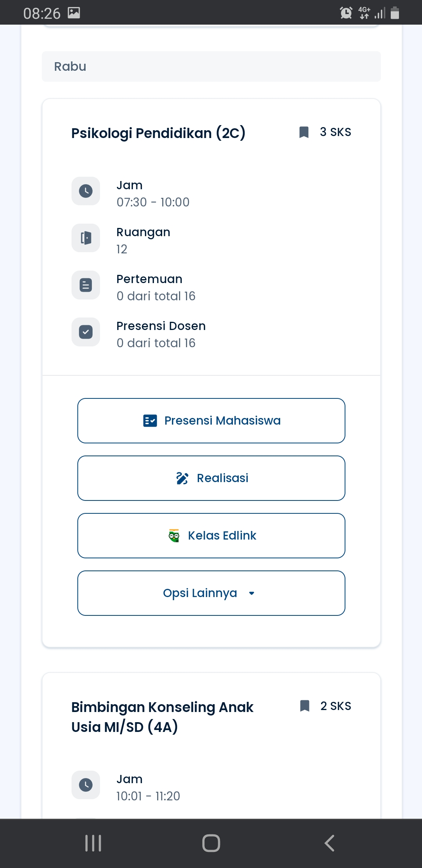This screenshot has height=868, width=422.
Task: Select the Rabu day header
Action: (211, 66)
